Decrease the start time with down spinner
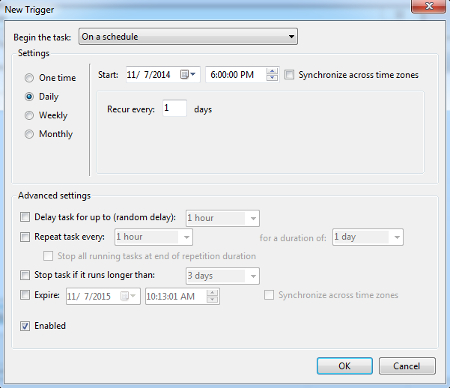The width and height of the screenshot is (450, 388). (x=272, y=78)
